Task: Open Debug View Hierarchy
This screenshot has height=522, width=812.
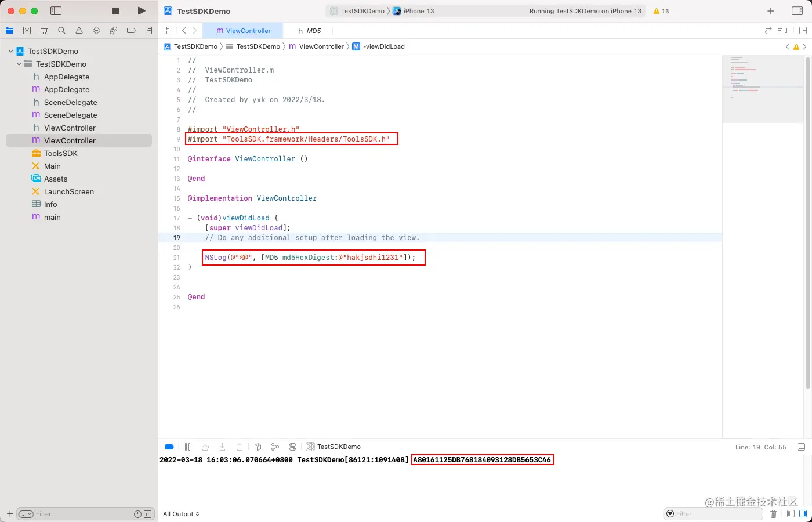Action: (x=258, y=447)
